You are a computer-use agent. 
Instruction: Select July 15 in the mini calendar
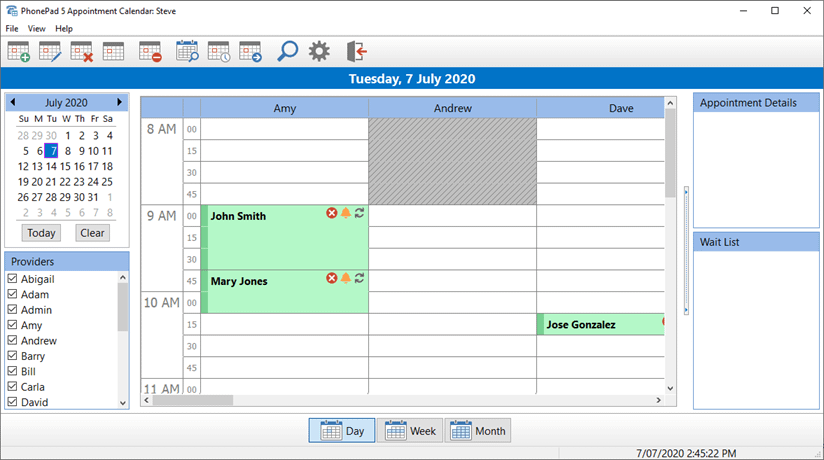point(65,166)
